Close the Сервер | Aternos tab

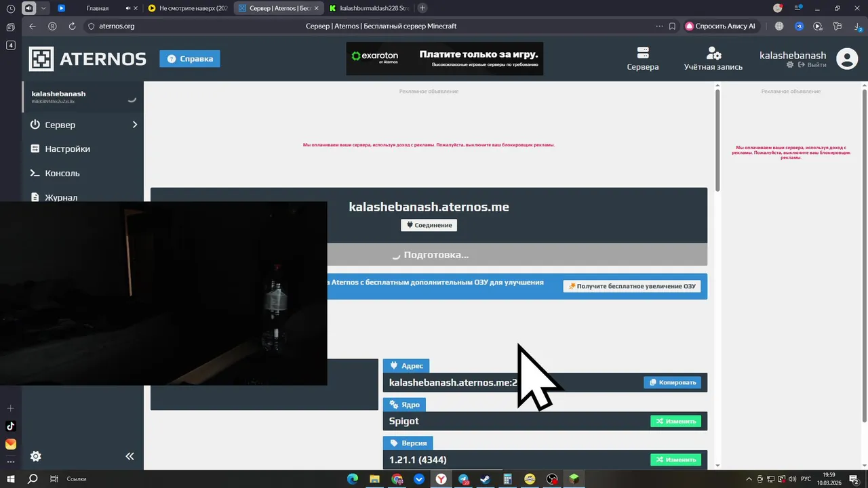316,8
